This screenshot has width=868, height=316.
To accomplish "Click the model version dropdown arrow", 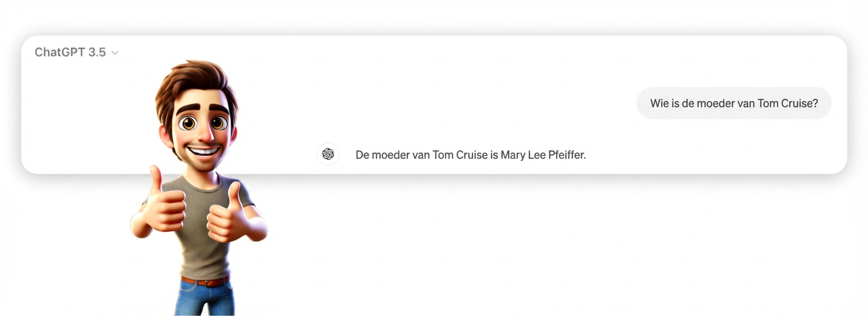I will coord(114,52).
